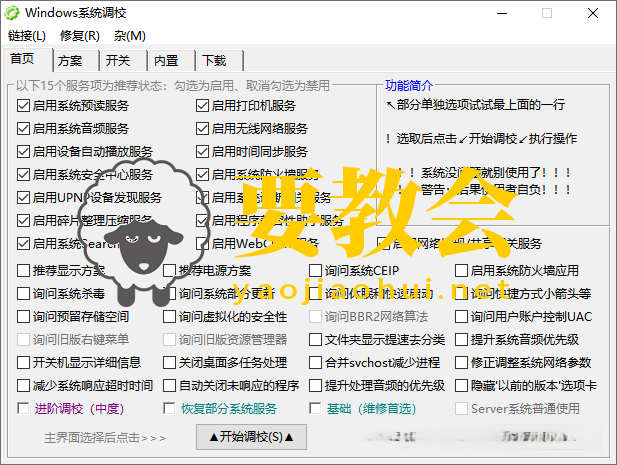Viewport: 617px width, 465px height.
Task: Minimize the Windows系统调校 window
Action: point(502,13)
